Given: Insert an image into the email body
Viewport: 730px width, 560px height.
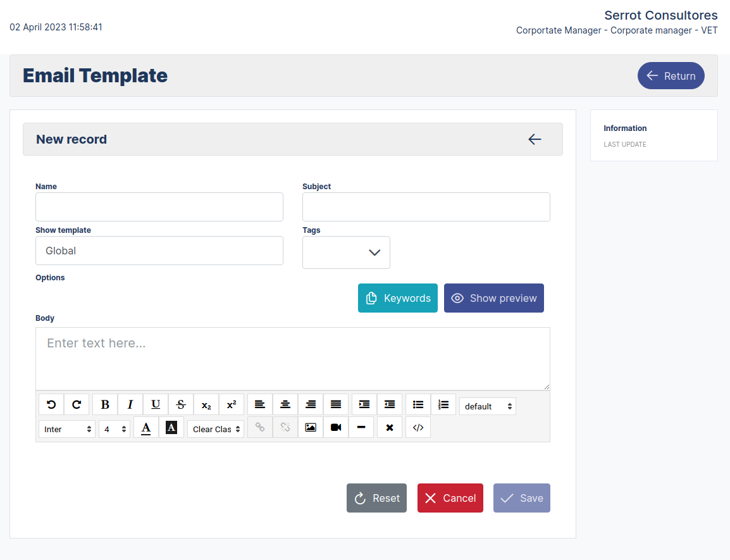Looking at the screenshot, I should (x=311, y=427).
